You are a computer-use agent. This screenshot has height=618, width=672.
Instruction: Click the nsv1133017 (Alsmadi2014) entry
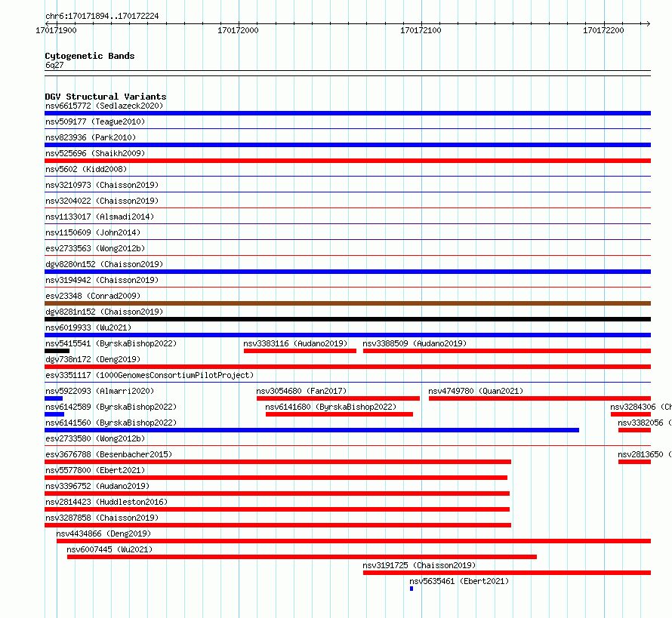pos(100,217)
